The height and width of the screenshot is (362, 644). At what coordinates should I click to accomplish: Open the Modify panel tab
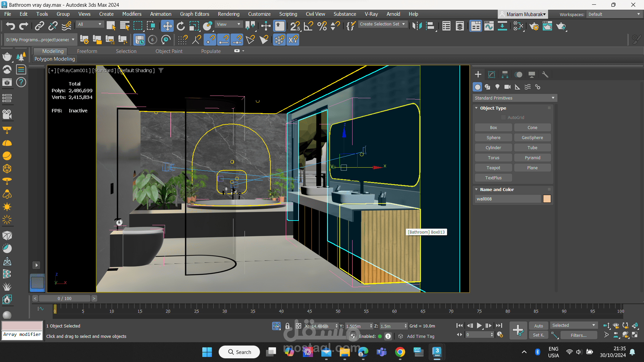491,74
